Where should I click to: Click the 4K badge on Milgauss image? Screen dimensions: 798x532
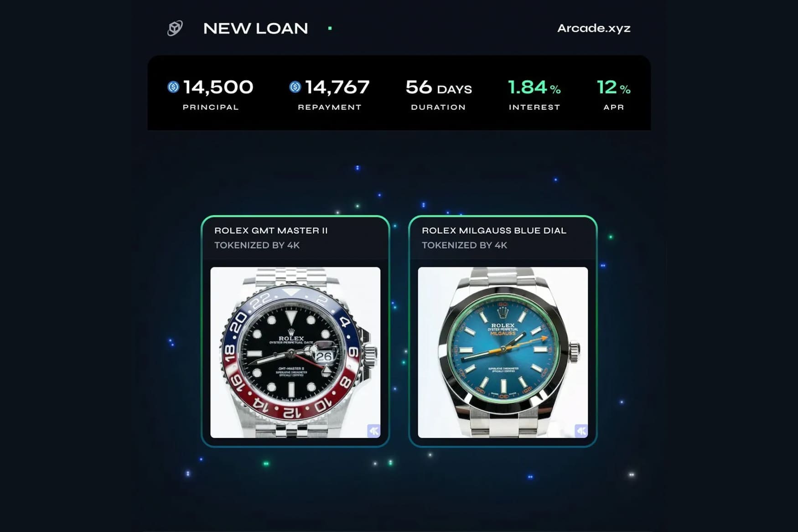(x=581, y=431)
